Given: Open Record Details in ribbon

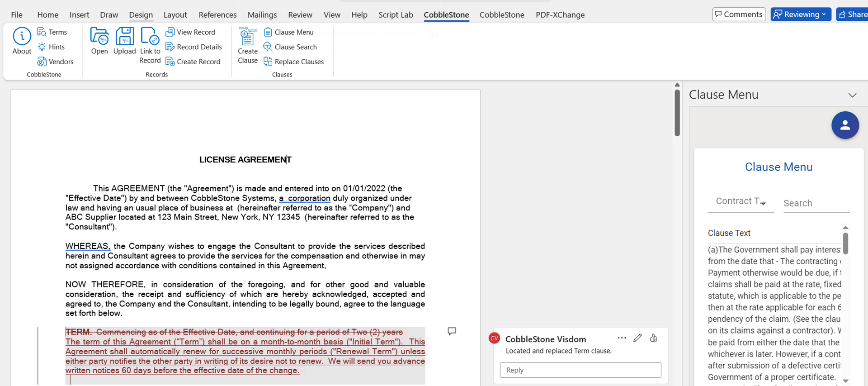Looking at the screenshot, I should point(193,47).
